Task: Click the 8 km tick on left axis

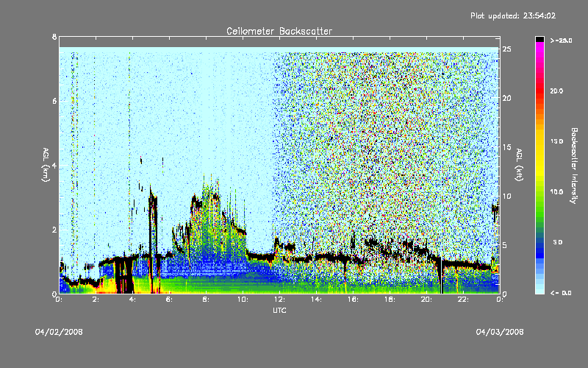Action: tap(54, 37)
